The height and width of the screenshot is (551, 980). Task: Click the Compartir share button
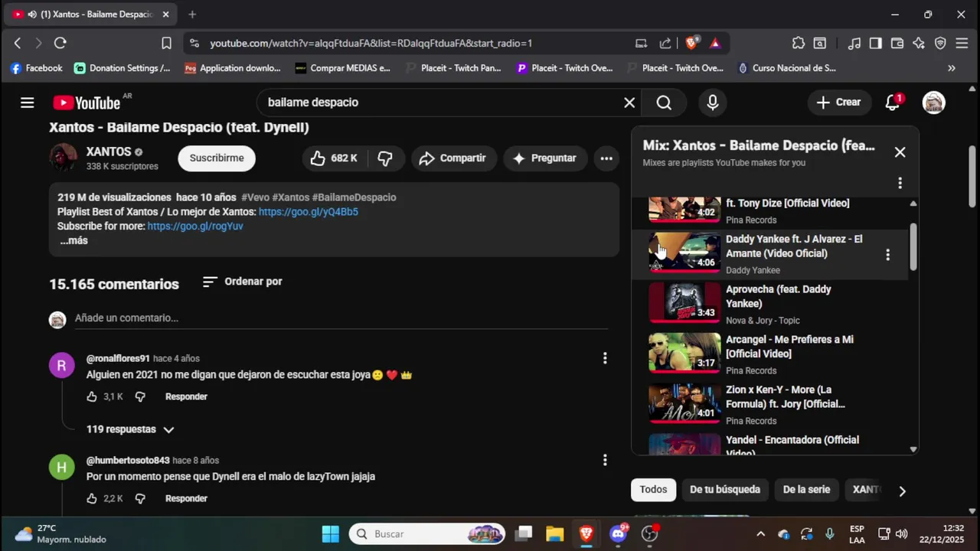(454, 158)
